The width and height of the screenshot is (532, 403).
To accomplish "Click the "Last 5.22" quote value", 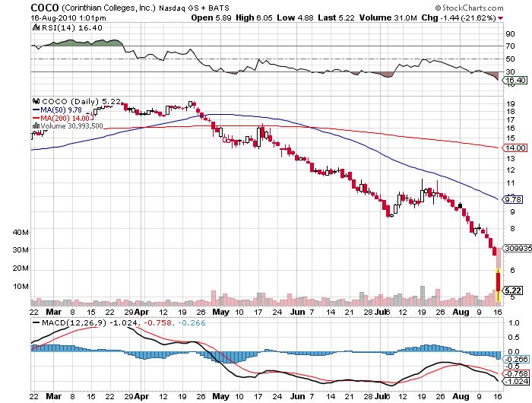I will pyautogui.click(x=336, y=17).
